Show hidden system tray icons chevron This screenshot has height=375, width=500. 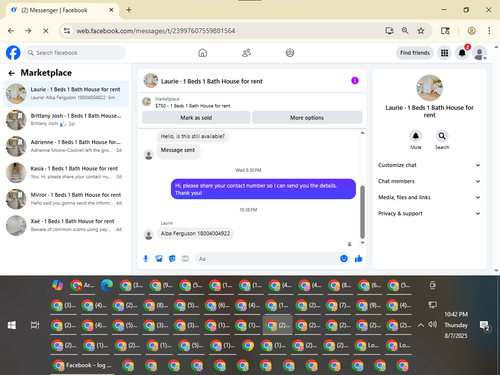tap(421, 325)
